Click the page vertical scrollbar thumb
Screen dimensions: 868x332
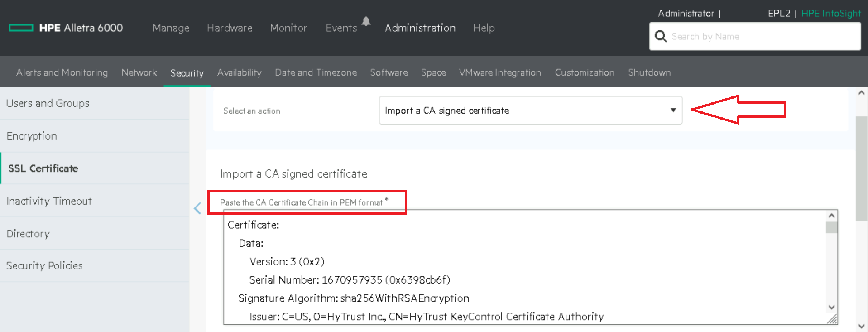coord(861,168)
